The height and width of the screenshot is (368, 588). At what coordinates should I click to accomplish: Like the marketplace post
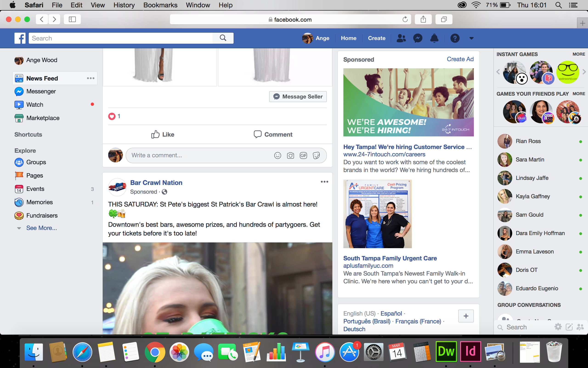point(163,134)
